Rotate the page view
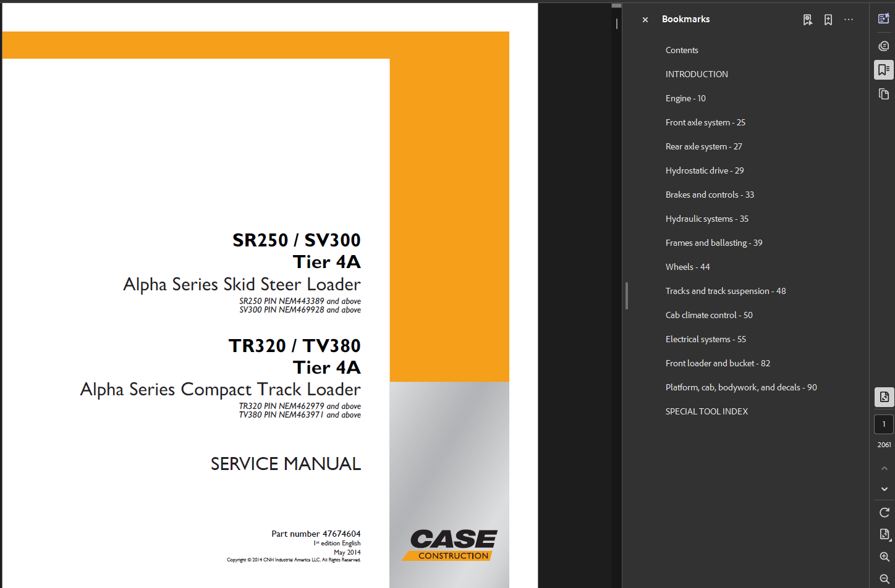895x588 pixels. point(884,513)
